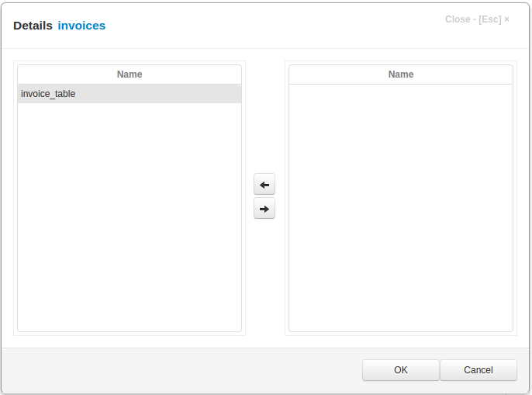Click empty space below invoice_table in left list
The width and height of the screenshot is (532, 395).
tap(129, 210)
